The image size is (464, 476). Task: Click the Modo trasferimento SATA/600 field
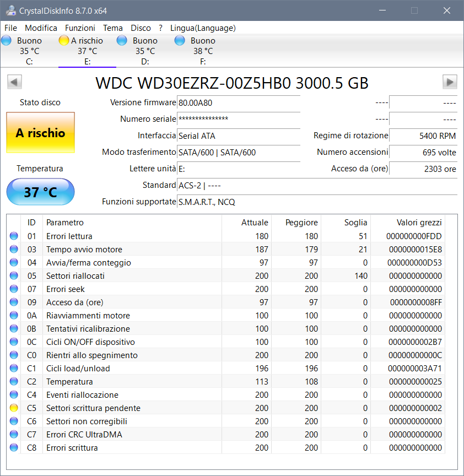point(239,152)
